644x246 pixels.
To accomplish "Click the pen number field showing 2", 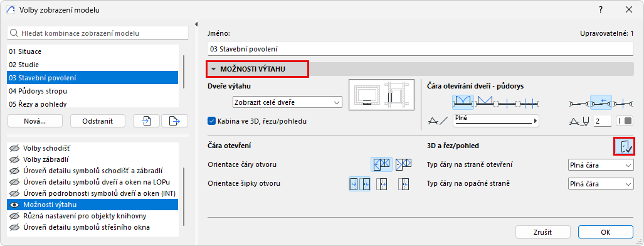I will click(603, 121).
